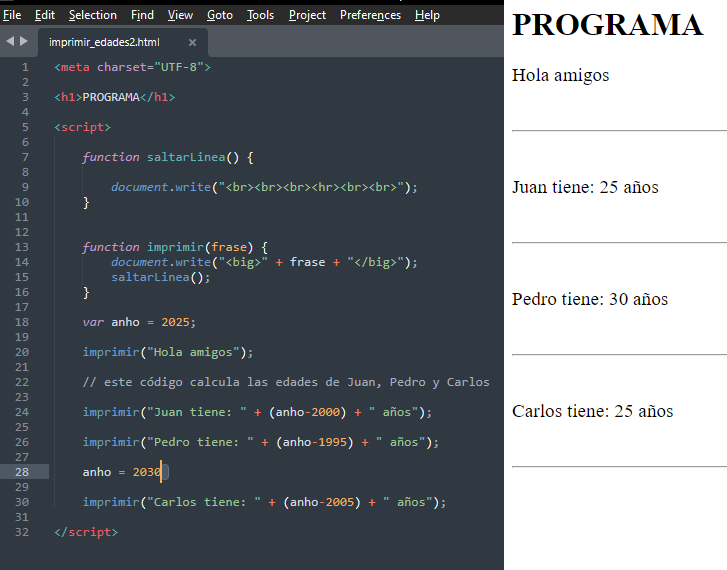The image size is (727, 570).
Task: Open the File menu
Action: tap(12, 15)
